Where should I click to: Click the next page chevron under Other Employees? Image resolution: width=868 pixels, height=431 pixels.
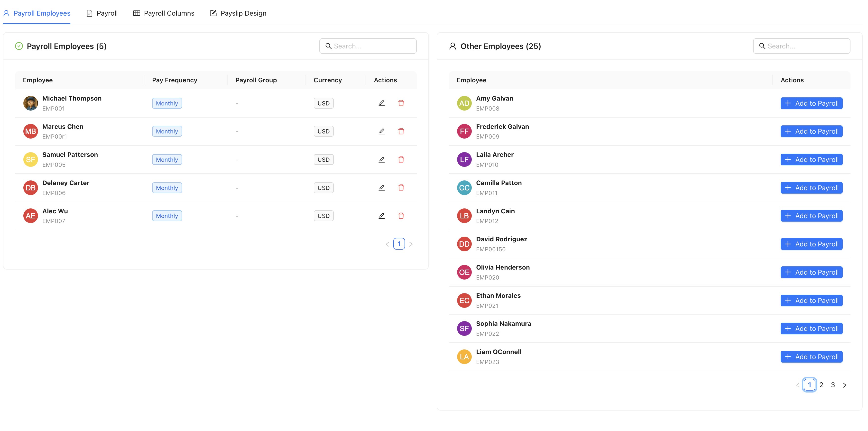(x=845, y=384)
